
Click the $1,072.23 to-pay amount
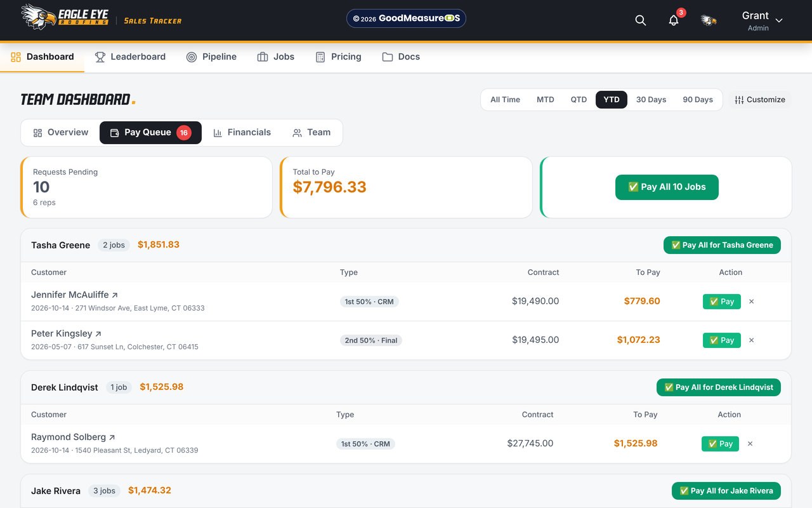639,340
